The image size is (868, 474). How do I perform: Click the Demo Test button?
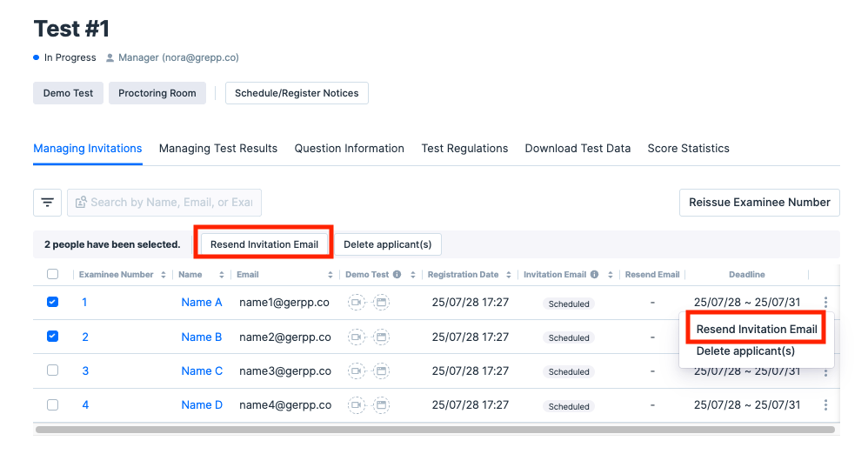coord(68,93)
